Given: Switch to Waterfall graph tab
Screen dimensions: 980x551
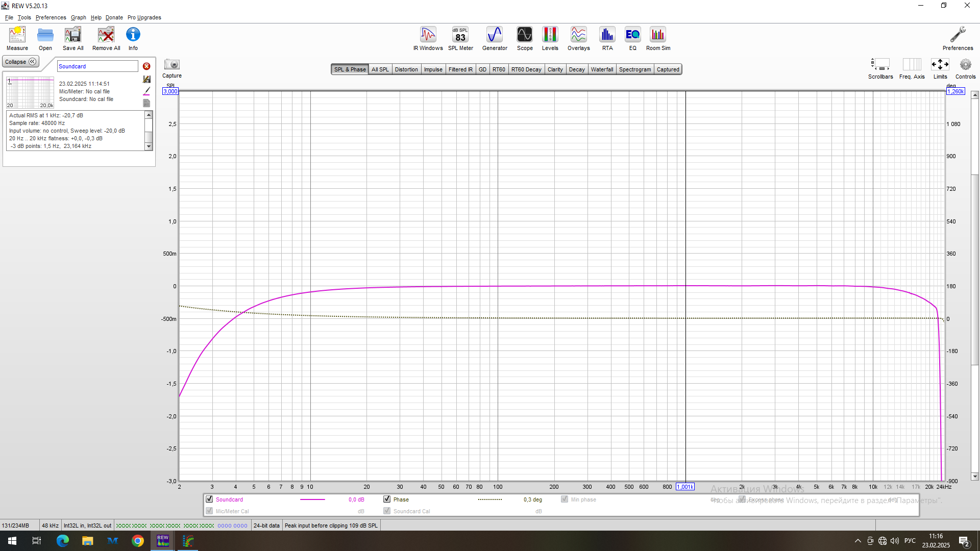Looking at the screenshot, I should [602, 69].
